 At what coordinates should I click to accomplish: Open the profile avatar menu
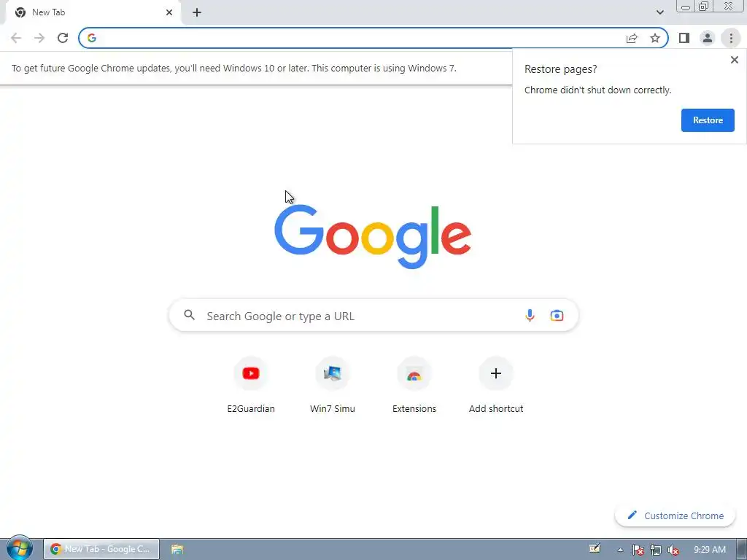click(x=708, y=38)
